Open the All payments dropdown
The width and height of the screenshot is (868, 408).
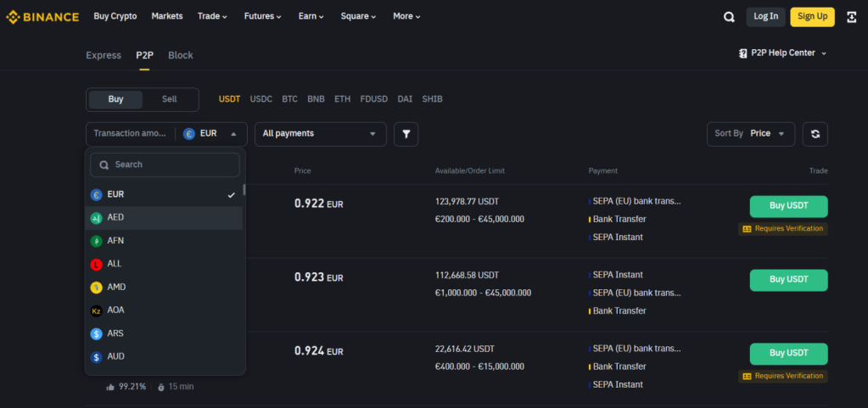pos(320,134)
